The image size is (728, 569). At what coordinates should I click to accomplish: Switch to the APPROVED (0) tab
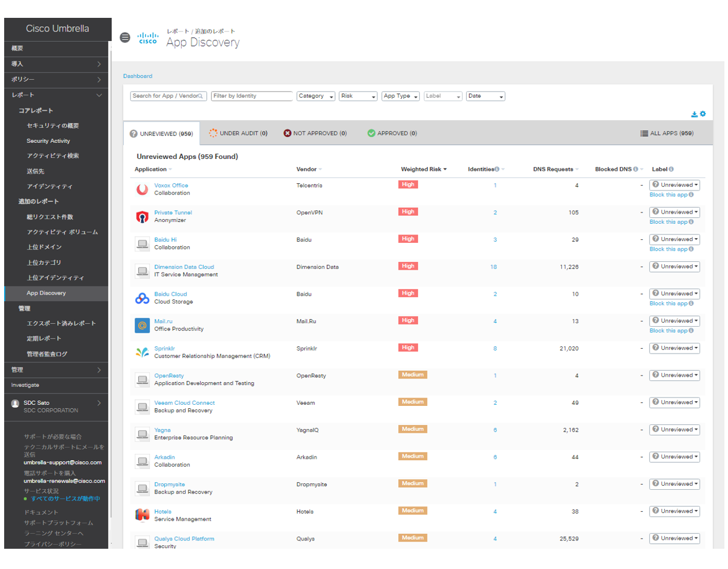click(392, 133)
